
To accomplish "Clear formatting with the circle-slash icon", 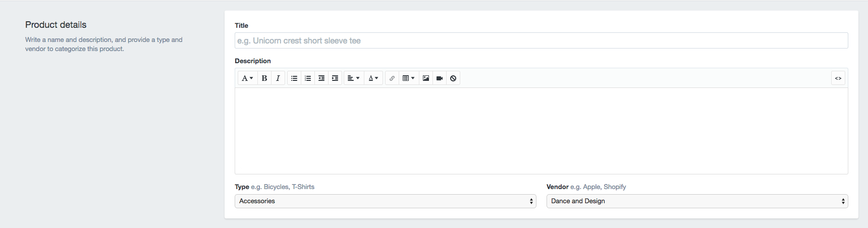I will (453, 78).
